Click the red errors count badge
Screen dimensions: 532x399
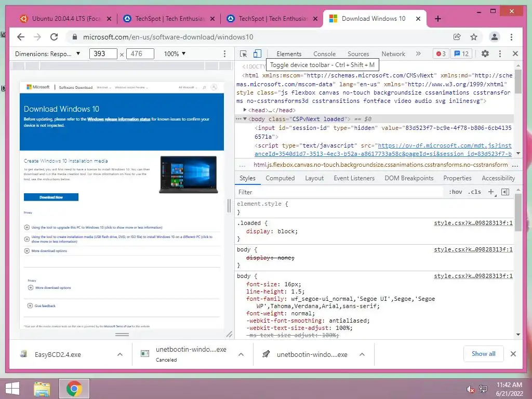[441, 54]
